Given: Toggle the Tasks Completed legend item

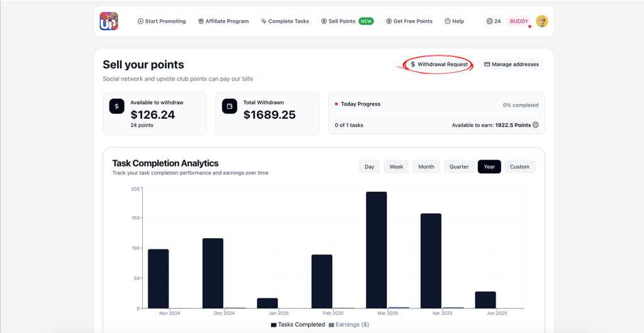Looking at the screenshot, I should (297, 324).
